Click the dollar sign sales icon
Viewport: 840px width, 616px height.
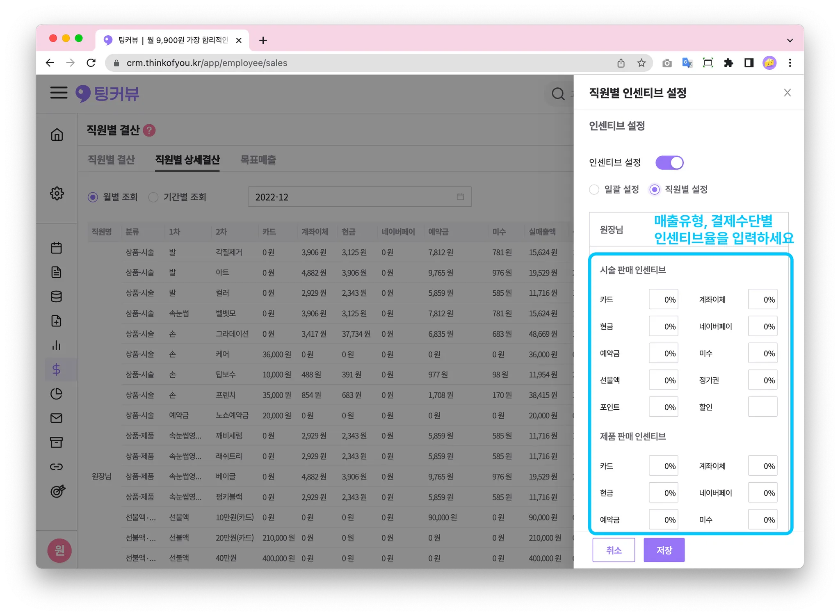57,370
